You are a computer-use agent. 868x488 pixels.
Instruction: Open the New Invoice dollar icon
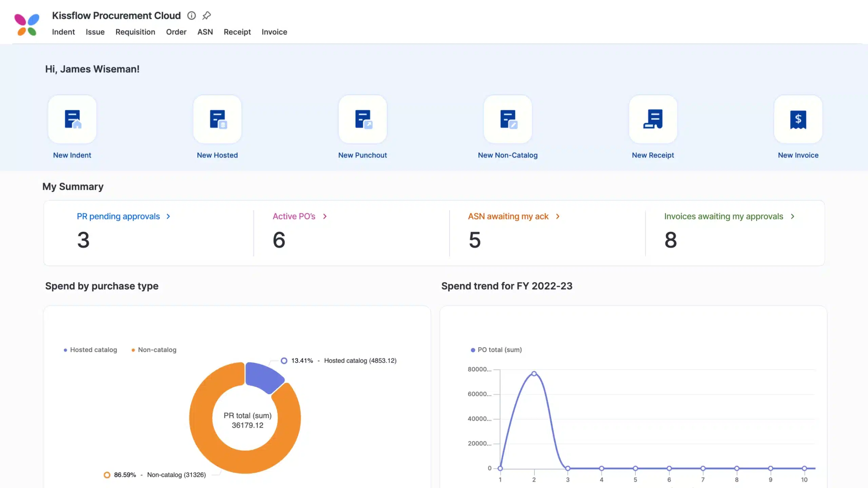[798, 119]
